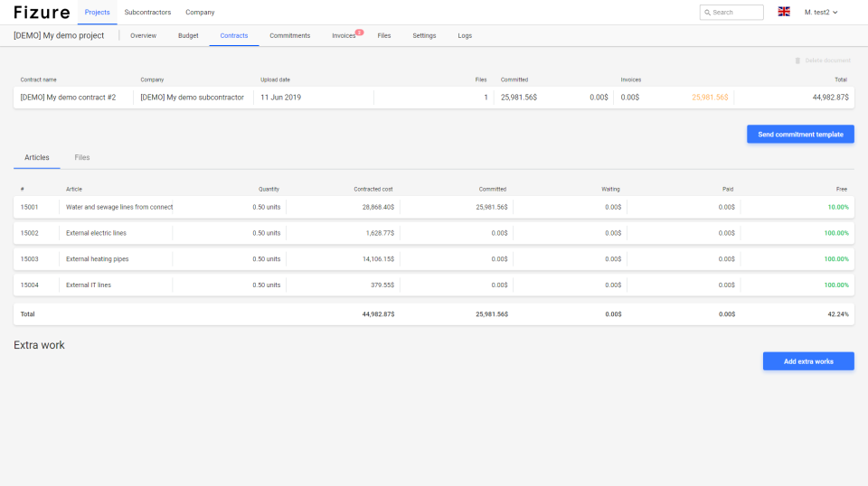Open the Commitments tab

(290, 35)
